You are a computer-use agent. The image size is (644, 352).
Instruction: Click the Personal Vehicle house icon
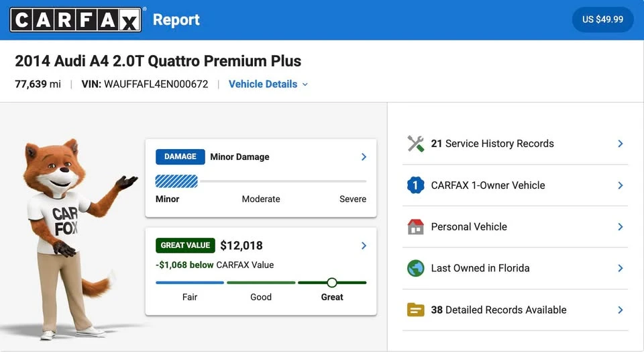coord(416,226)
